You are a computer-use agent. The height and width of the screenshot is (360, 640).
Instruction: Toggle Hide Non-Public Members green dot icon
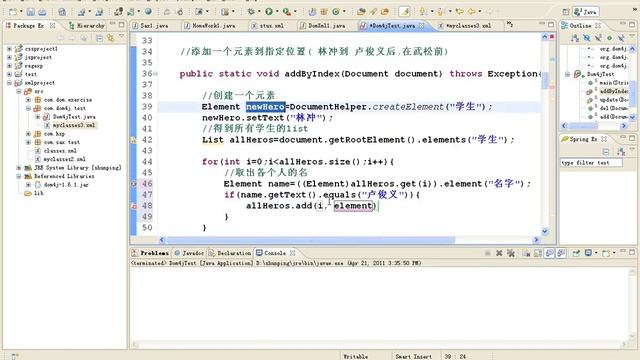[609, 38]
